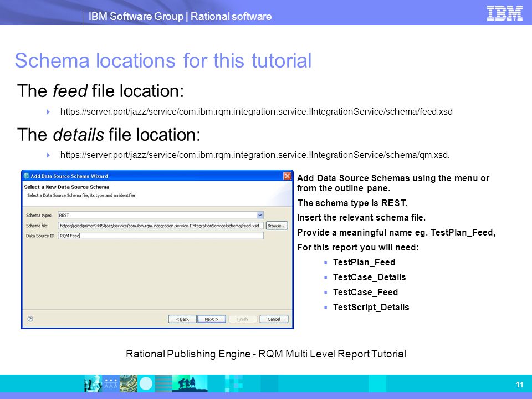
Task: Click the TestScript_Details bullet text
Action: [x=371, y=307]
